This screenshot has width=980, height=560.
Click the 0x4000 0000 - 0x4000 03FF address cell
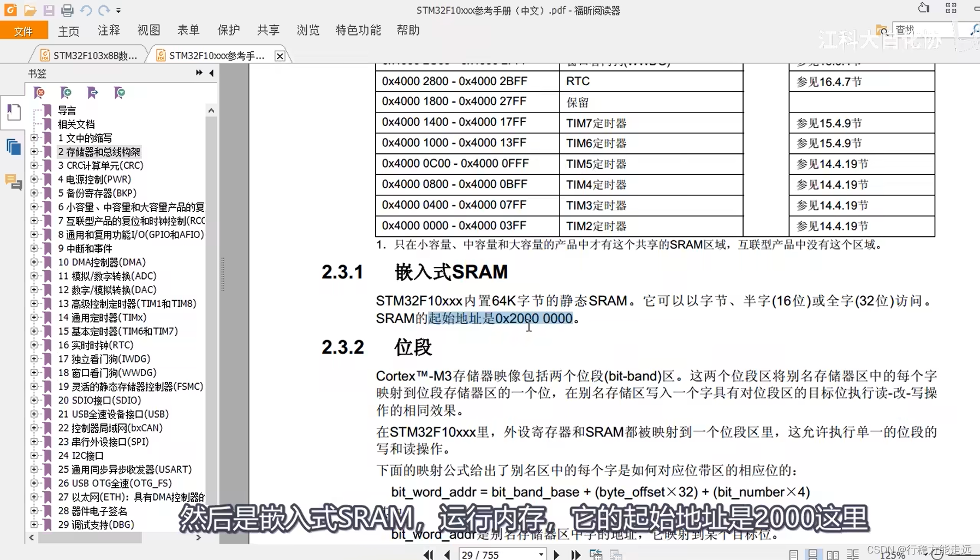tap(454, 225)
